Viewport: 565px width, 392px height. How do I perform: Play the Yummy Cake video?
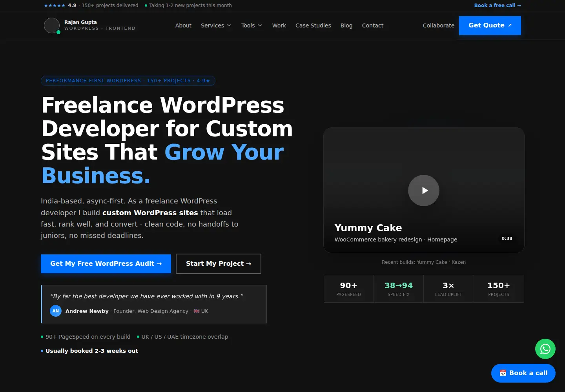424,191
